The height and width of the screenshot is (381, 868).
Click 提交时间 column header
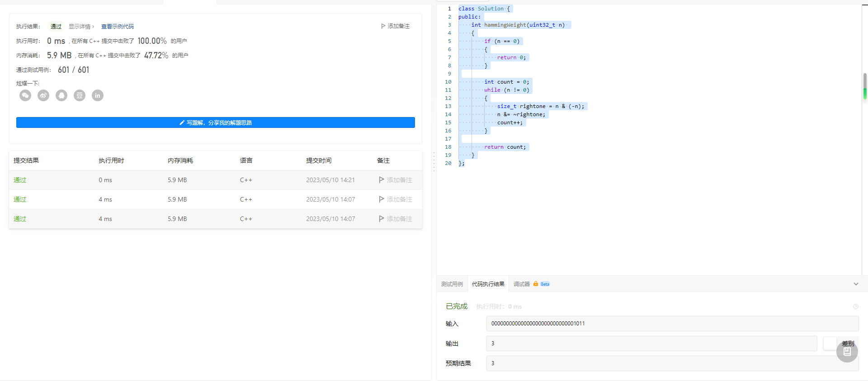[x=319, y=160]
